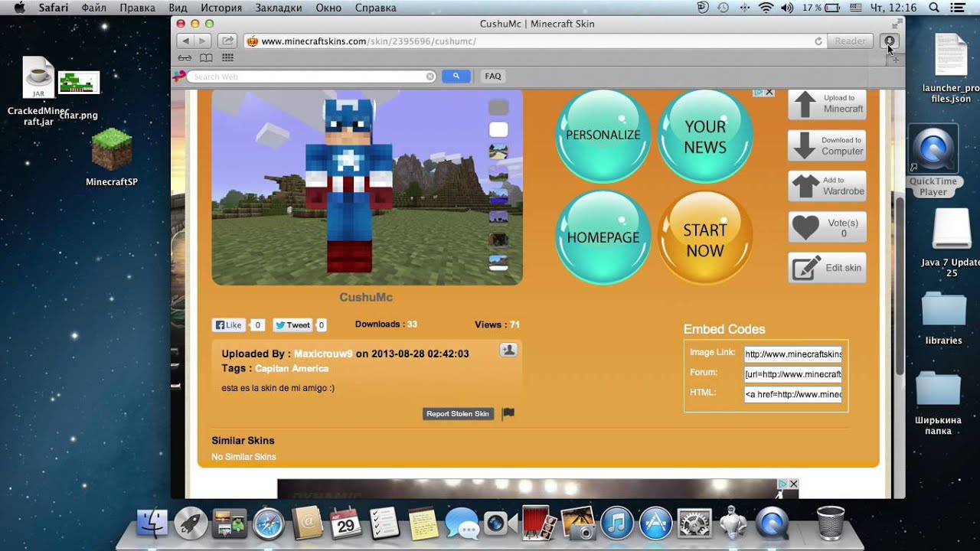Click the flag icon beside Report Stolen Skin
The width and height of the screenshot is (980, 551).
[x=508, y=413]
